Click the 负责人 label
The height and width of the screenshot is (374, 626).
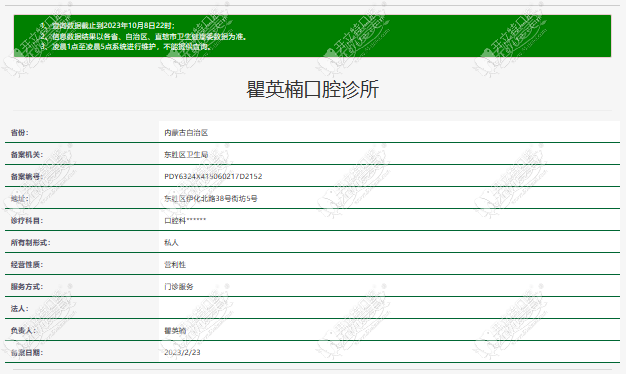23,330
